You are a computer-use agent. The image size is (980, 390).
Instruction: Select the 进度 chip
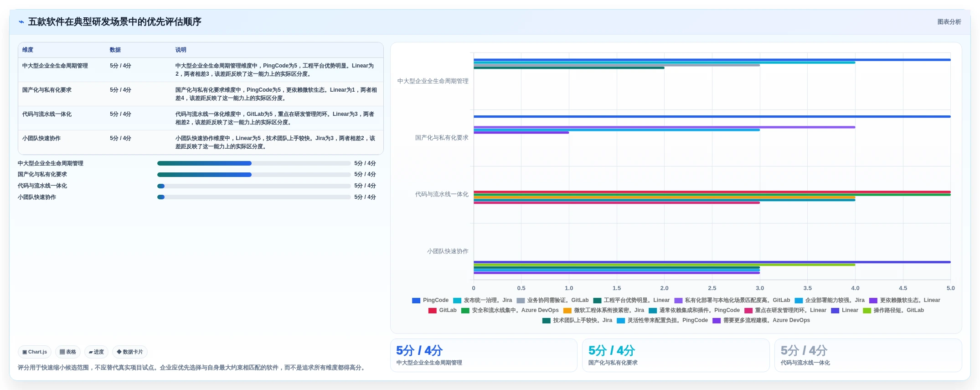[x=96, y=352]
